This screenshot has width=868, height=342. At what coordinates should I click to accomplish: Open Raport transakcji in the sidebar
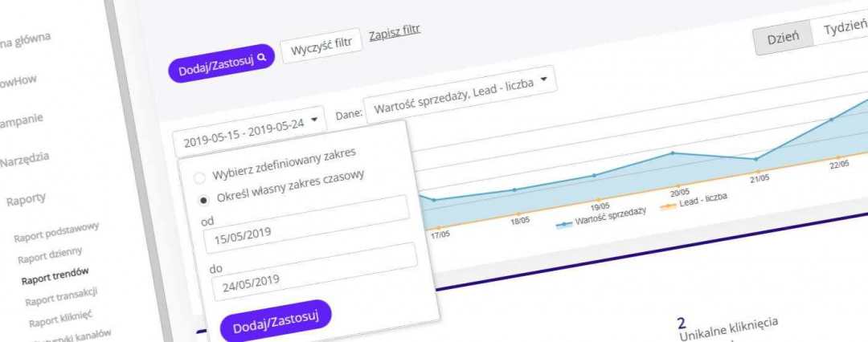point(61,296)
